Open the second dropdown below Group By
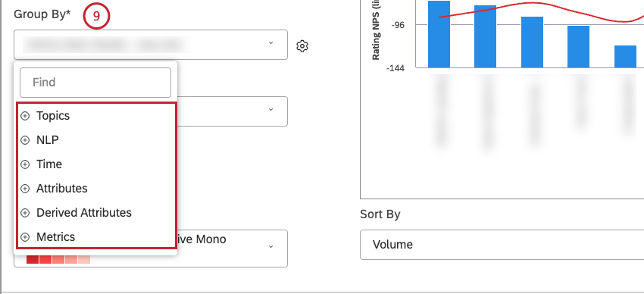 pos(232,111)
